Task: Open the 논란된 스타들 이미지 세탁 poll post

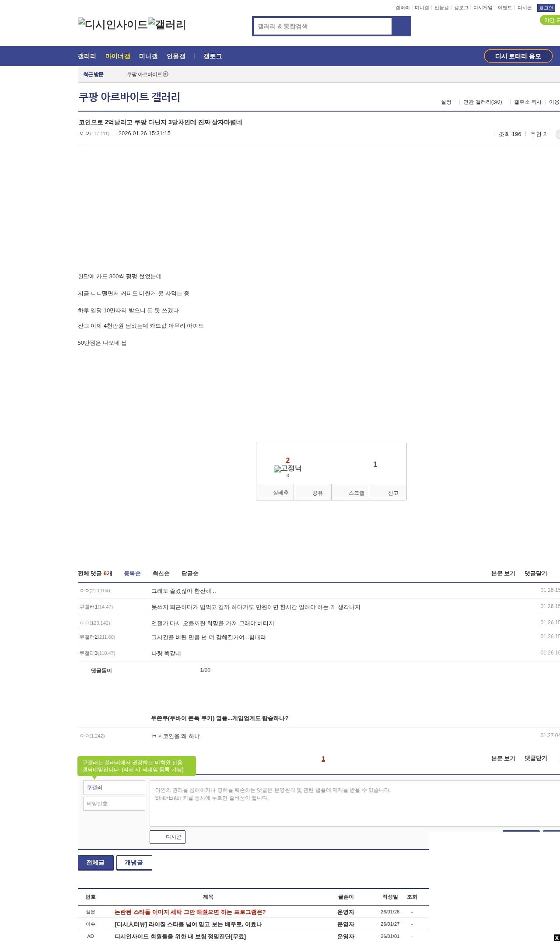Action: point(190,912)
